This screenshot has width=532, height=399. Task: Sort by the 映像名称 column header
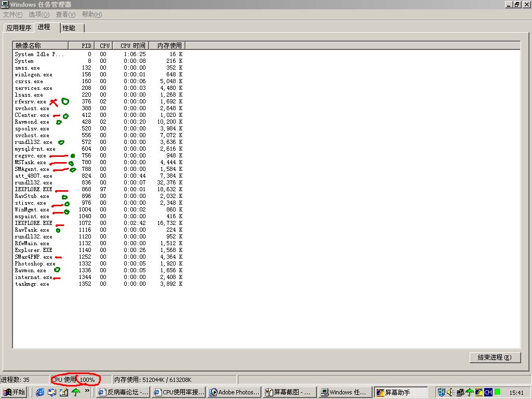pos(41,46)
